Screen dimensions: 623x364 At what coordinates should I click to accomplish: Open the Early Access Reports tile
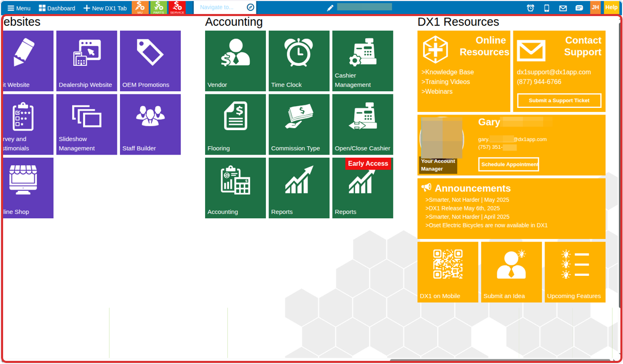362,188
